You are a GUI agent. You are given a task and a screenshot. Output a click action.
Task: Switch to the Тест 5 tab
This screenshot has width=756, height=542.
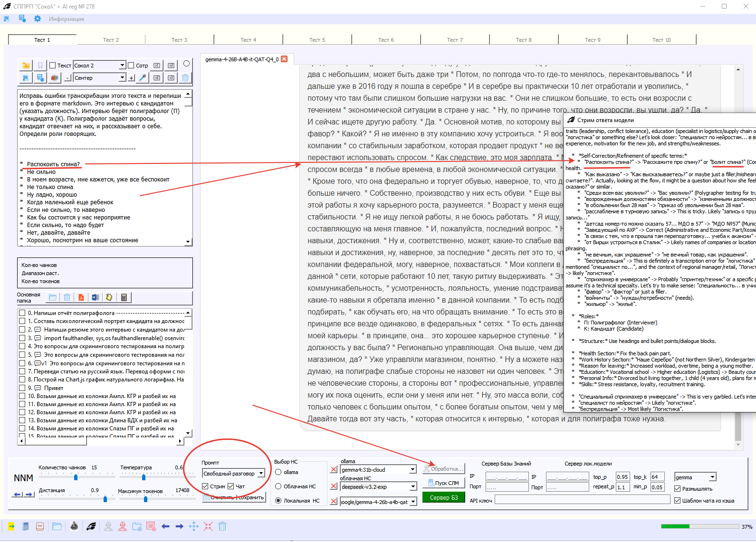pos(317,40)
